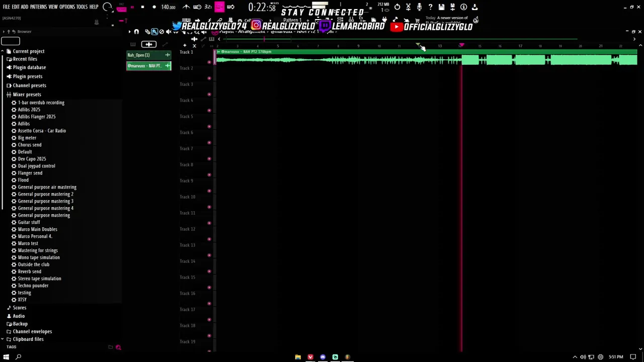Toggle the playlist magnet snap icon
644x362 pixels.
136,32
